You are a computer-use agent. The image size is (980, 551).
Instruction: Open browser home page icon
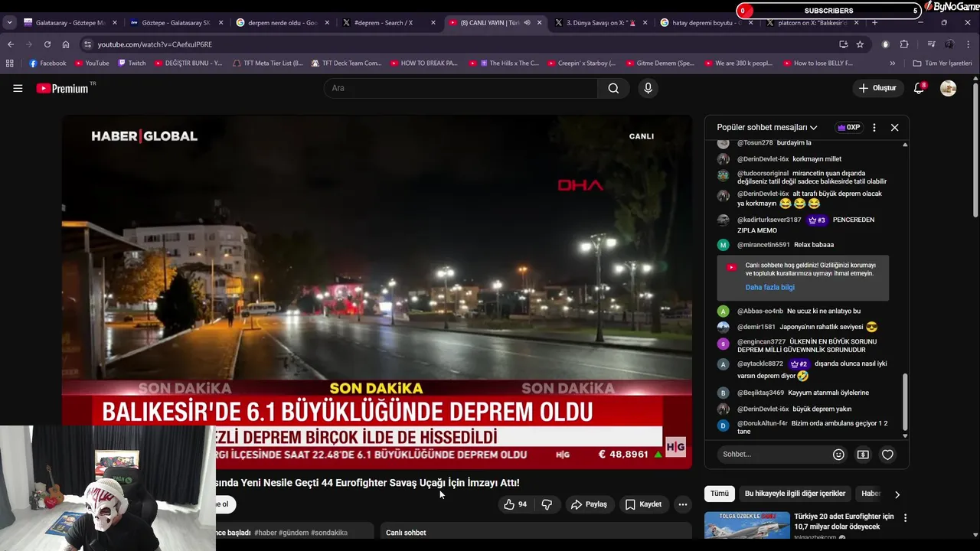[66, 44]
